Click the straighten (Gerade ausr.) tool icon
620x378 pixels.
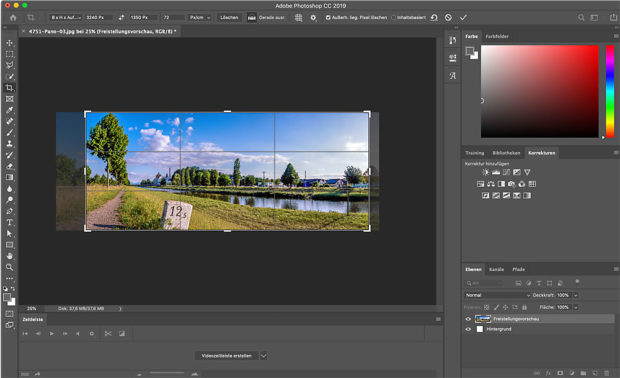(252, 17)
